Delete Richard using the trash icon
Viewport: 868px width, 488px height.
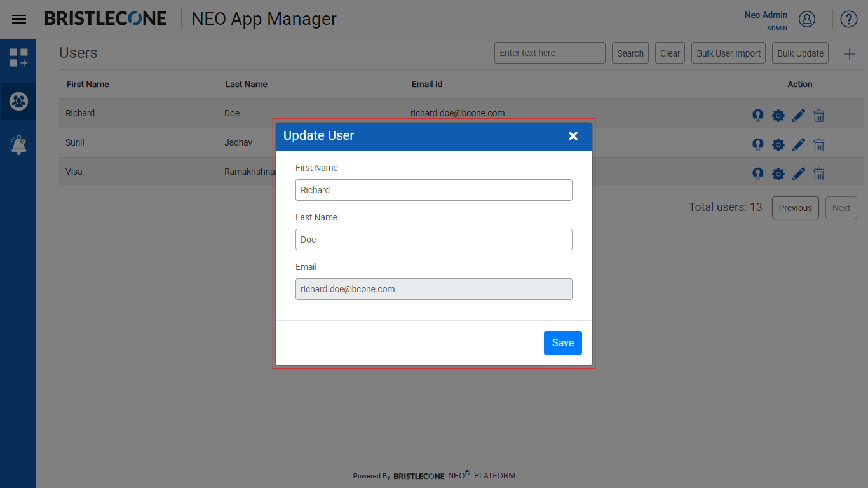pos(819,115)
